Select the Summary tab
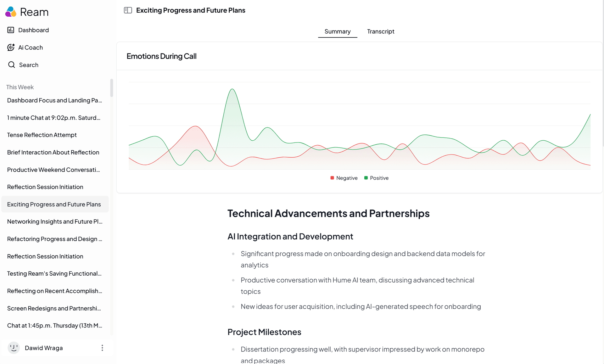The height and width of the screenshot is (364, 604). pos(337,31)
